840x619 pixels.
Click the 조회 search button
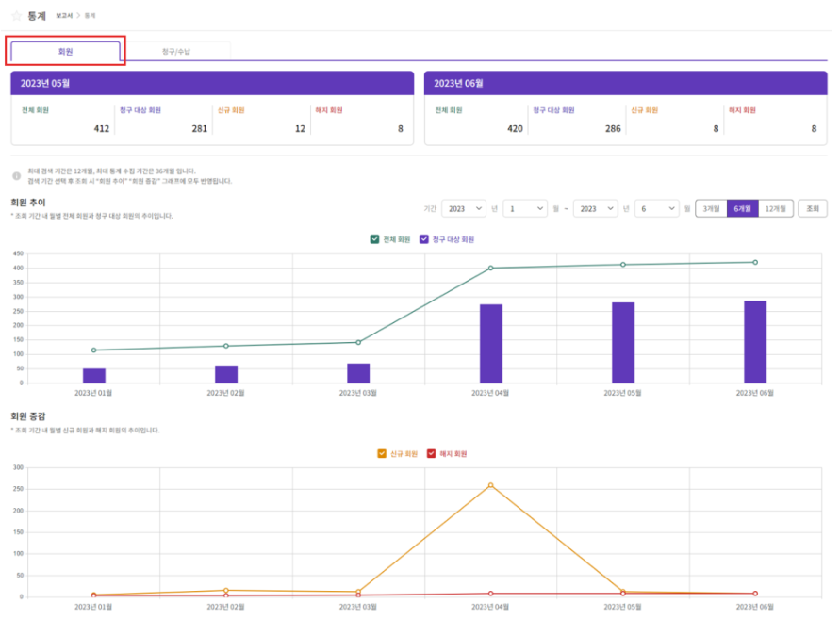coord(813,209)
